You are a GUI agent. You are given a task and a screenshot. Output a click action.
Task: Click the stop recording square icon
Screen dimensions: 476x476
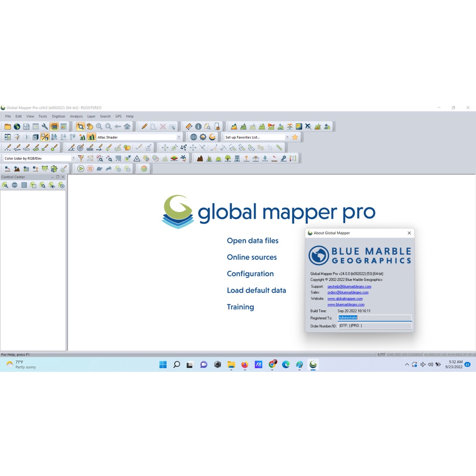pos(90,169)
